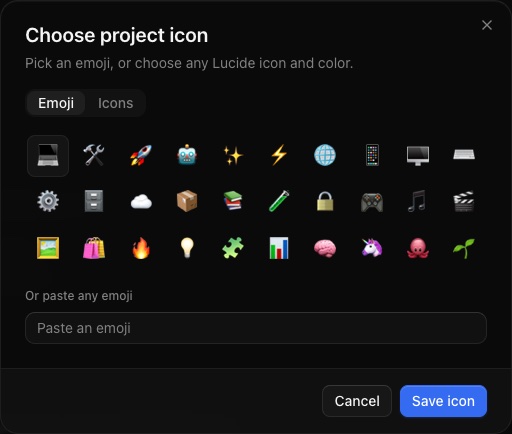Choose the hammer and wrench emoji
Image resolution: width=512 pixels, height=434 pixels.
[x=94, y=155]
